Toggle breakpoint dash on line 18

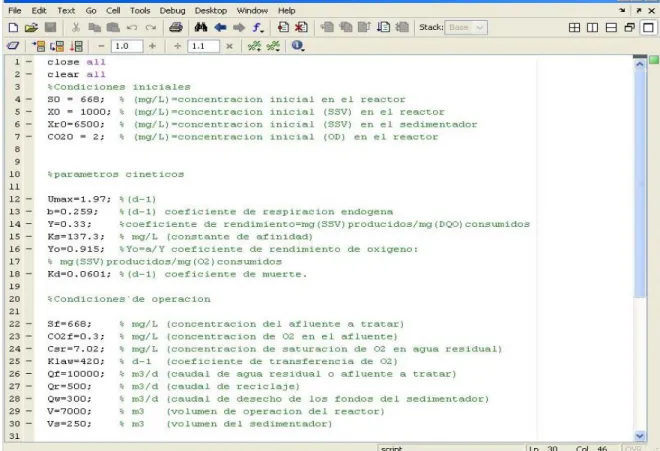(x=29, y=274)
